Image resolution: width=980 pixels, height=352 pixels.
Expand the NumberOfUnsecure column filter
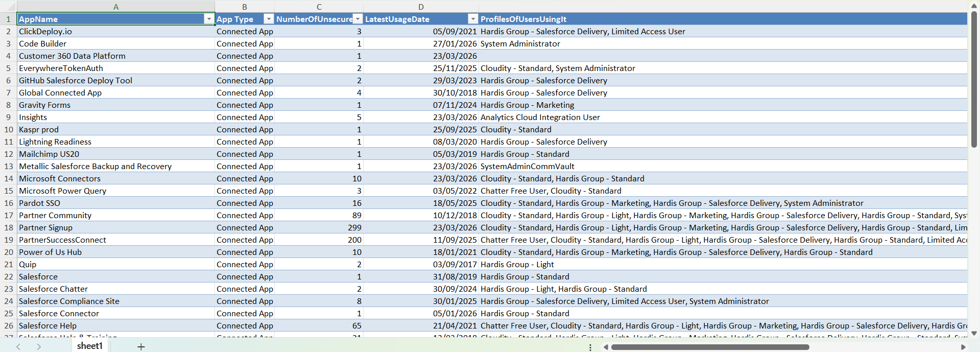[x=358, y=19]
